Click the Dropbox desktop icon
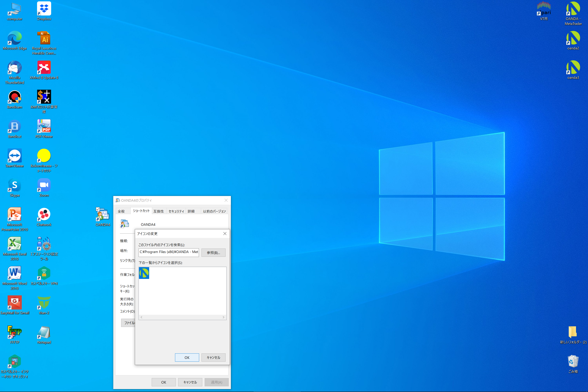 click(44, 9)
